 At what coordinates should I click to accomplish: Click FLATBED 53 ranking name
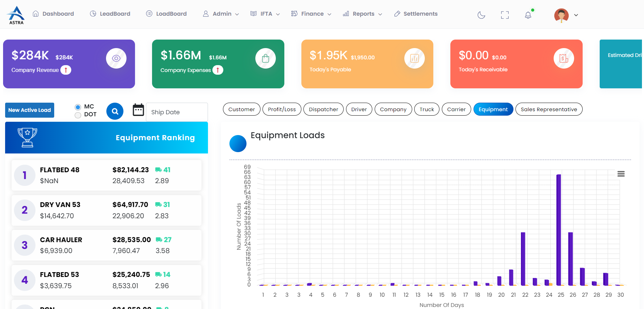(x=59, y=275)
